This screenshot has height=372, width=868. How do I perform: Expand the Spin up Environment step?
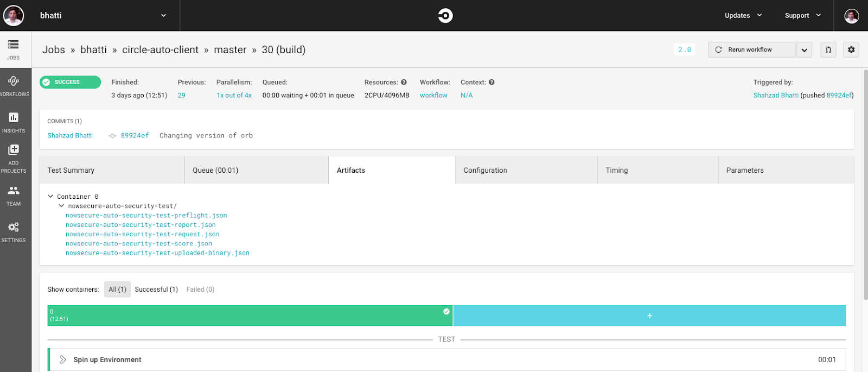tap(63, 360)
